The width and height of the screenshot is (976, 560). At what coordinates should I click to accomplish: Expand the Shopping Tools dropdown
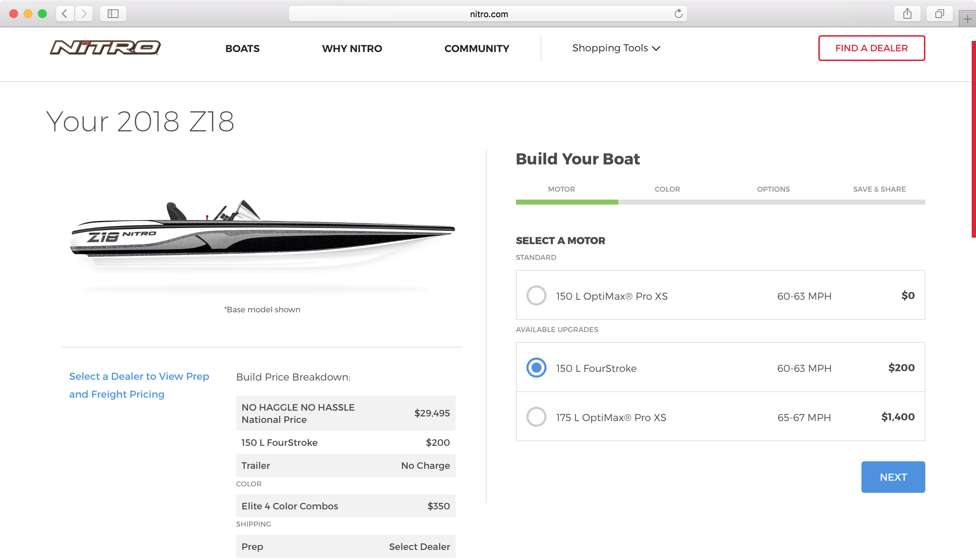[x=616, y=48]
